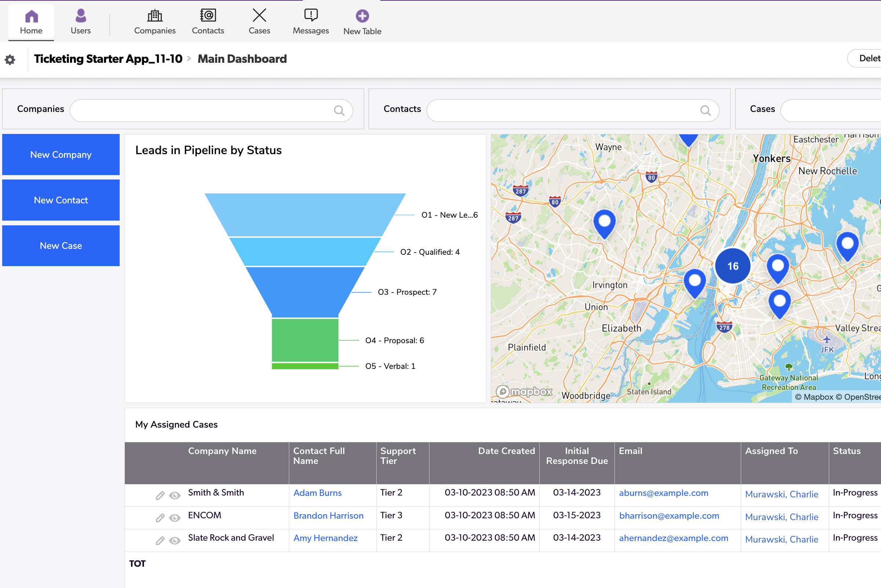Switch to the Messages tab
The width and height of the screenshot is (881, 588).
pyautogui.click(x=311, y=22)
